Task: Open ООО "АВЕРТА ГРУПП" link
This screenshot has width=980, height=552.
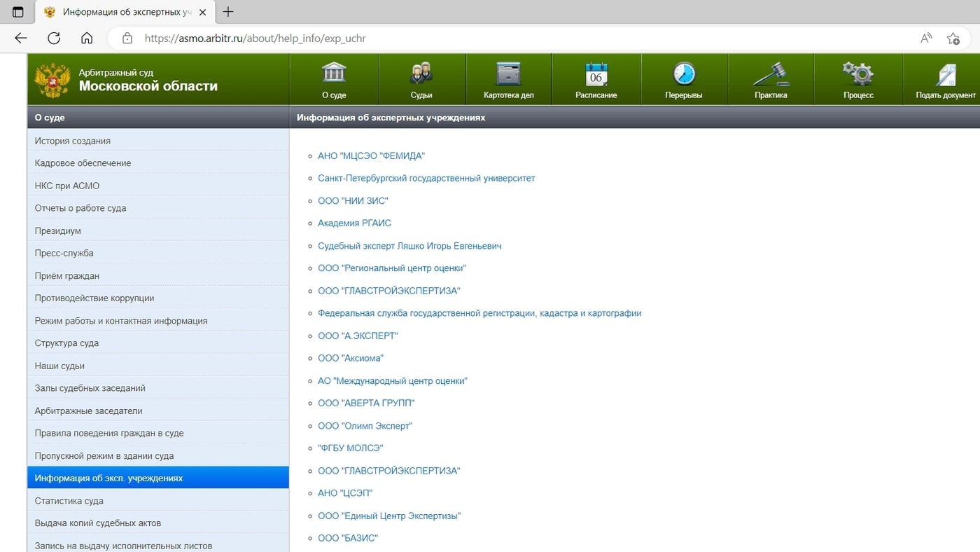Action: pos(366,403)
